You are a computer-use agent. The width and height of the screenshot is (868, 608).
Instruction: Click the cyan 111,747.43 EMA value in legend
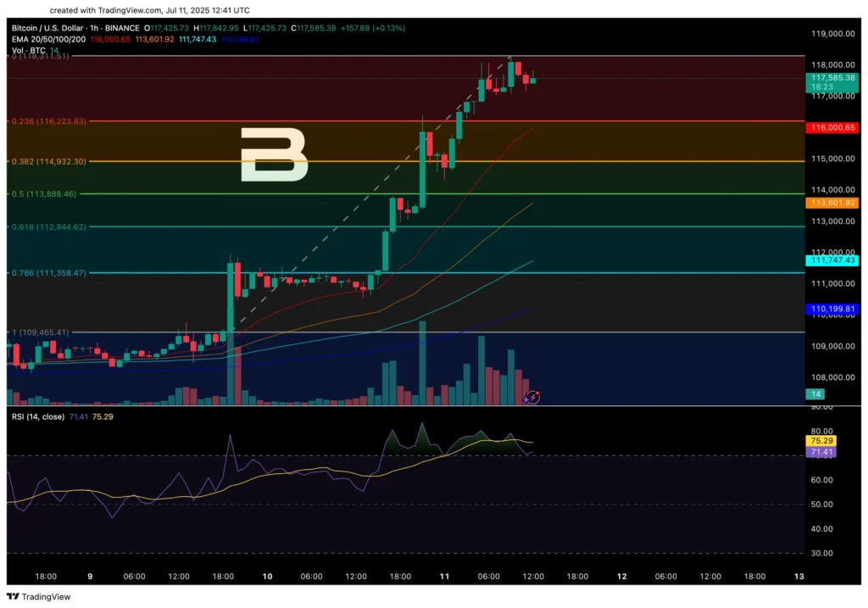(x=198, y=39)
